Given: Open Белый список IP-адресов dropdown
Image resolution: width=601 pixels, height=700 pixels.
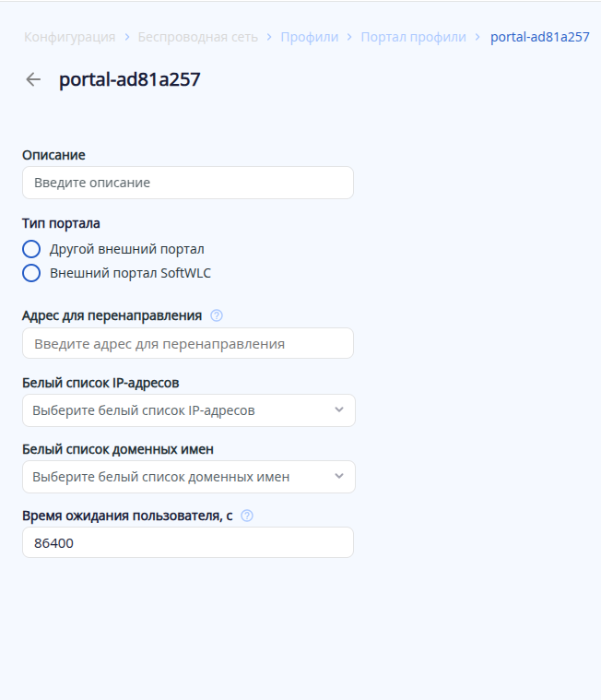Looking at the screenshot, I should (x=180, y=410).
